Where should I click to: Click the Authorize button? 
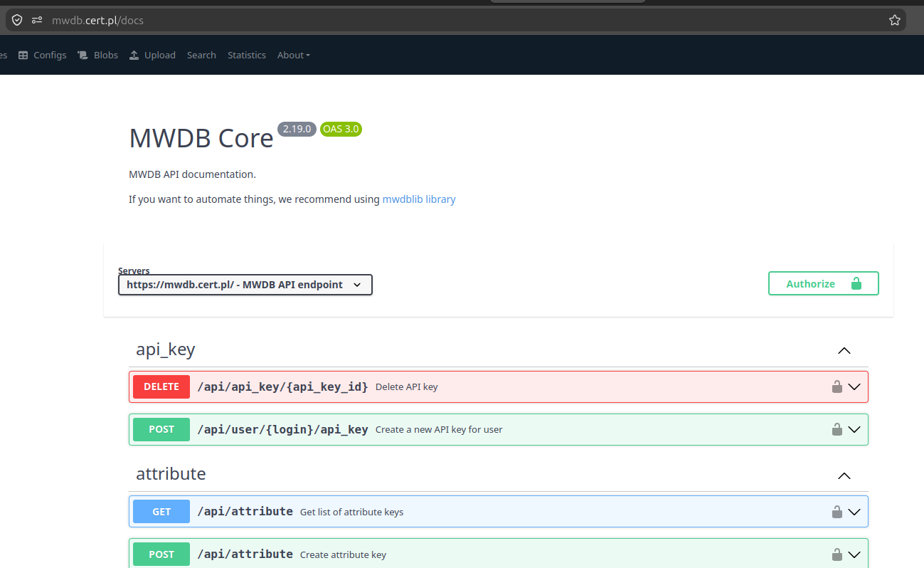(824, 283)
